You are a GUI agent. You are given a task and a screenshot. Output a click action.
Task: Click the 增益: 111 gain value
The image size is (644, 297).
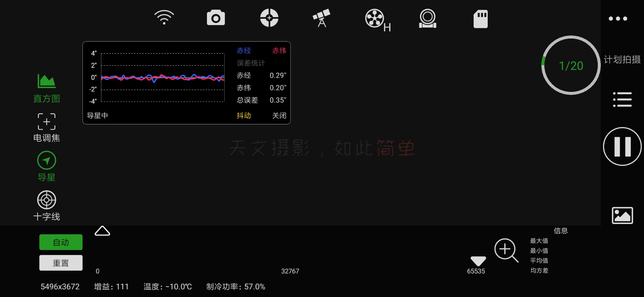pyautogui.click(x=111, y=287)
